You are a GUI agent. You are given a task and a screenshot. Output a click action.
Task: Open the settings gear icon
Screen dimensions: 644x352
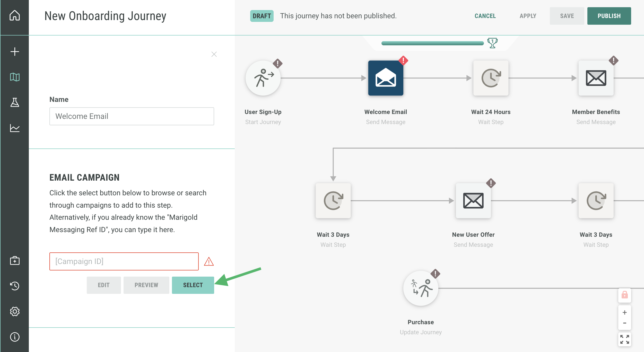pyautogui.click(x=15, y=311)
